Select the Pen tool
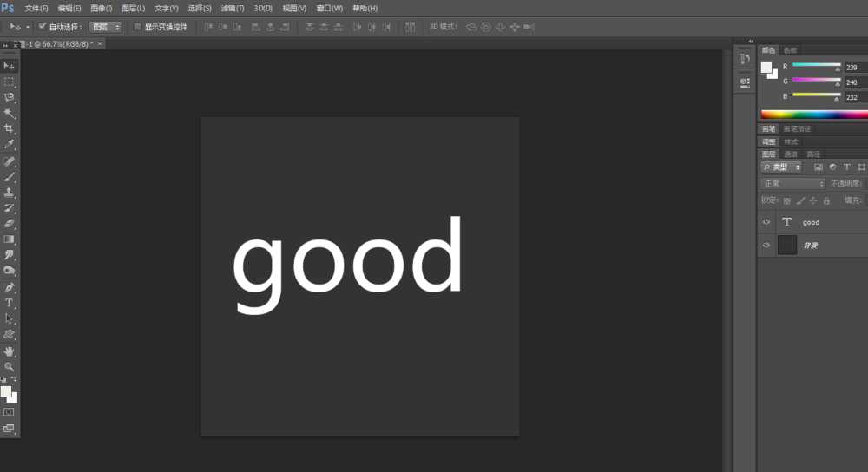The image size is (868, 472). (x=10, y=287)
